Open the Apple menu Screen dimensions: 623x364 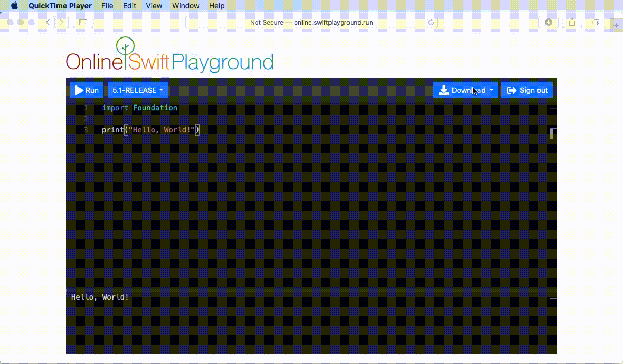coord(14,6)
